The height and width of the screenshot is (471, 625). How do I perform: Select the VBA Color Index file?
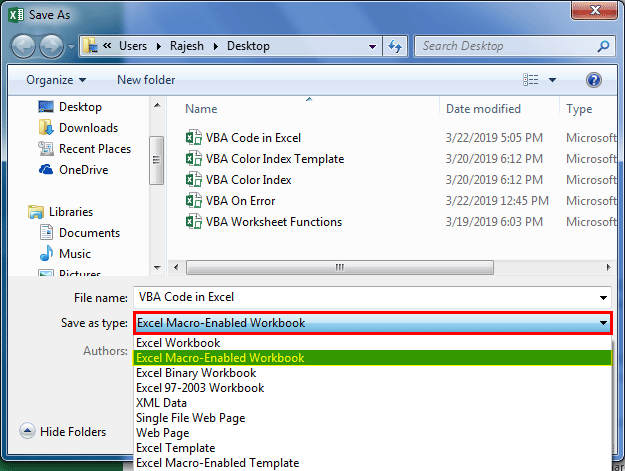tap(248, 180)
